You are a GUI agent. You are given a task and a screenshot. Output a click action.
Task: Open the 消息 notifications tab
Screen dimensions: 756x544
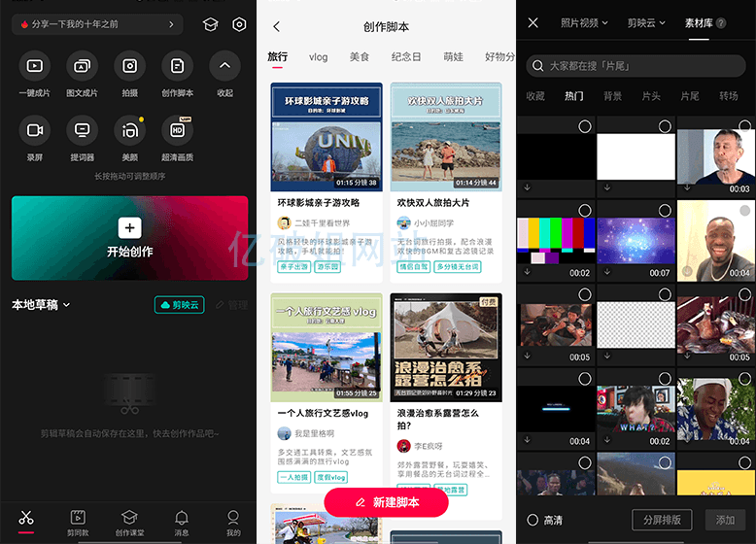coord(182,524)
